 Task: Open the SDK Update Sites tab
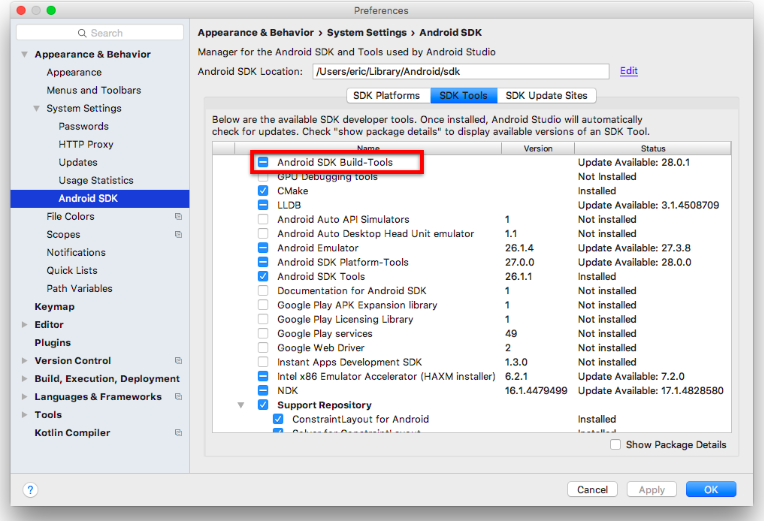[x=547, y=96]
